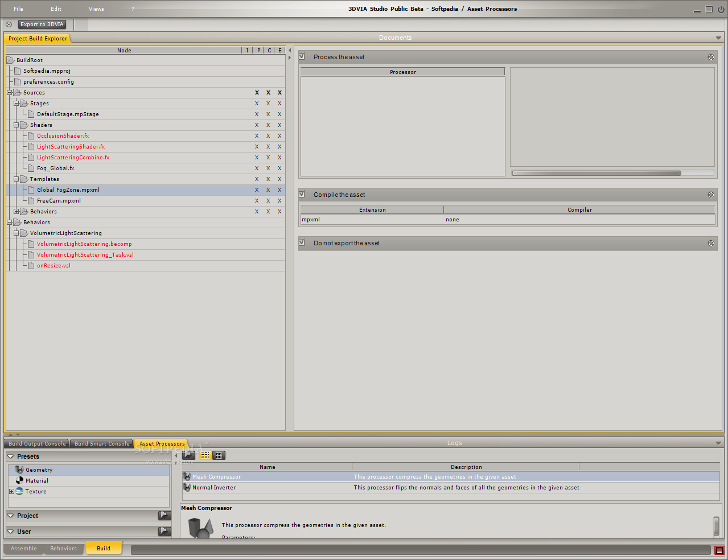Open settings gear for Compile the asset

click(711, 195)
